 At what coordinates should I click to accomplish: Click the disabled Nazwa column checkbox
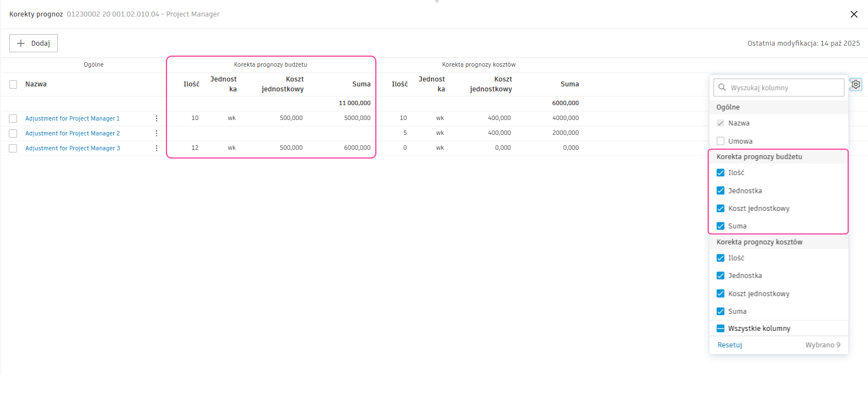pyautogui.click(x=720, y=123)
